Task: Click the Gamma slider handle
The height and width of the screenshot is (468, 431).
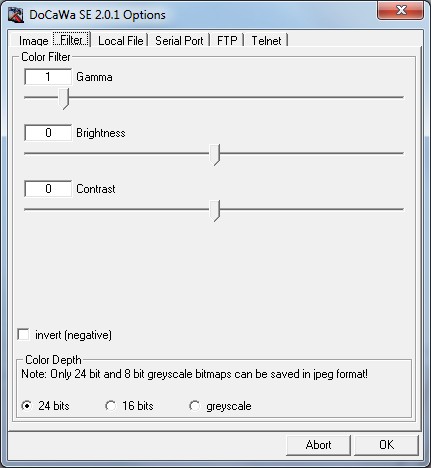Action: click(64, 99)
